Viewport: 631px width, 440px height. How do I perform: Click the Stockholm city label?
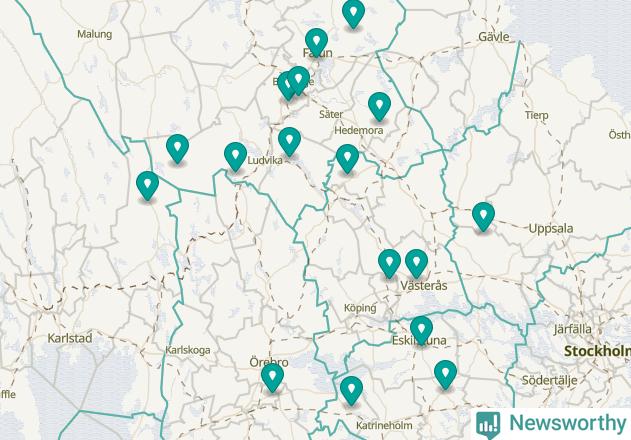point(597,351)
